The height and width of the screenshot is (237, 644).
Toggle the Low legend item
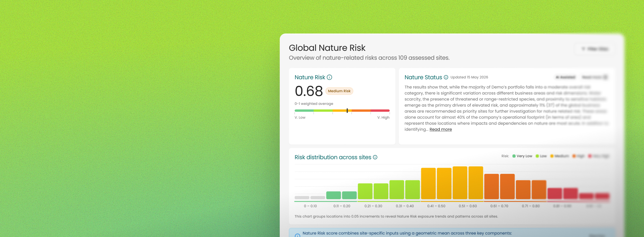click(541, 156)
